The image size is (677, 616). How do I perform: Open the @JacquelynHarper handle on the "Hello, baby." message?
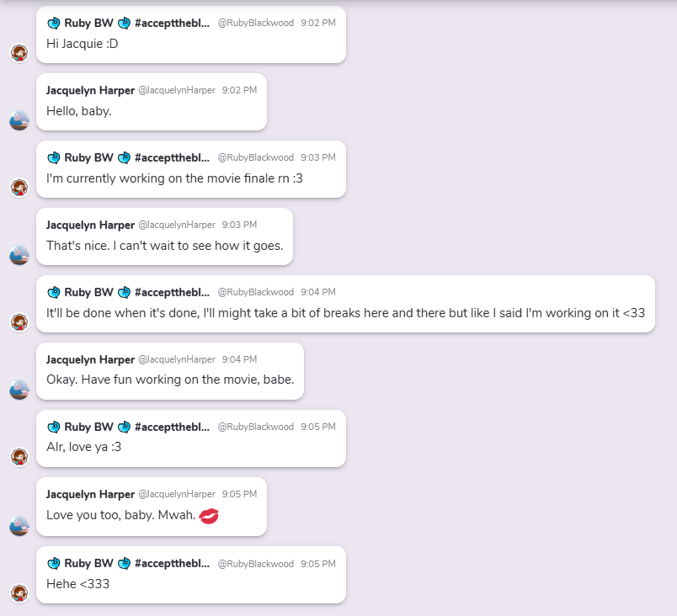(177, 90)
